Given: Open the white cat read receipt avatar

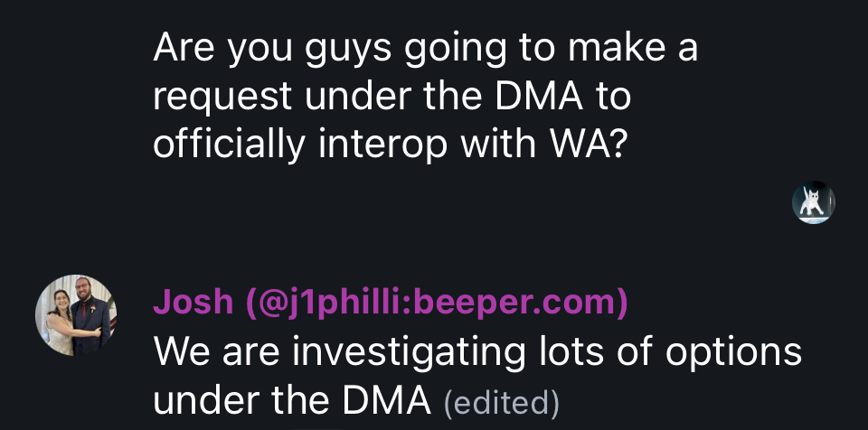Looking at the screenshot, I should click(x=813, y=202).
